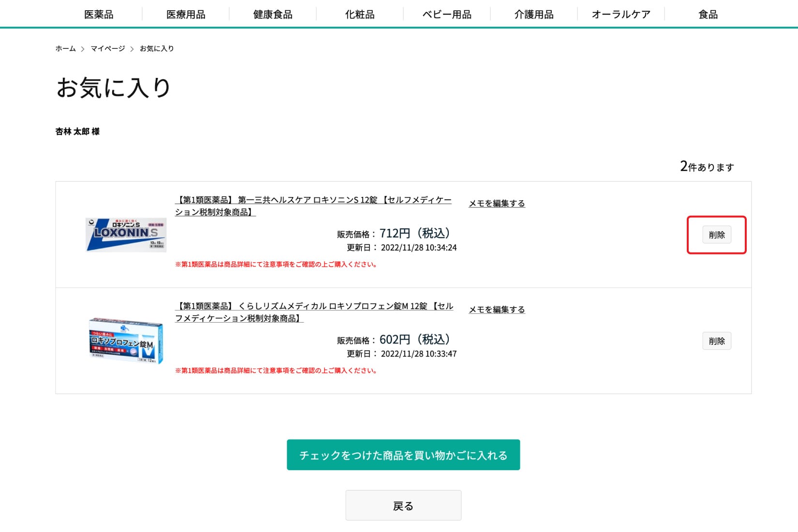The image size is (798, 532).
Task: Edit the memo for ロキソプロフェン錠M
Action: pyautogui.click(x=496, y=310)
